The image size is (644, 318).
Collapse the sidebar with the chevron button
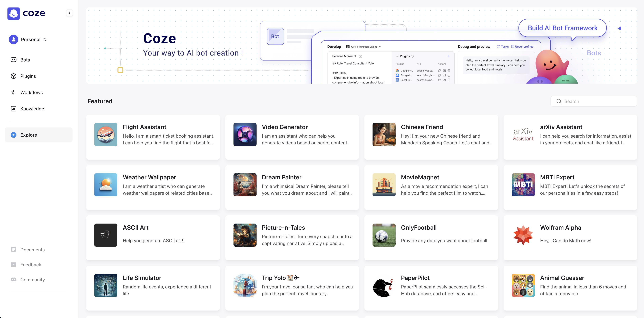click(x=70, y=13)
